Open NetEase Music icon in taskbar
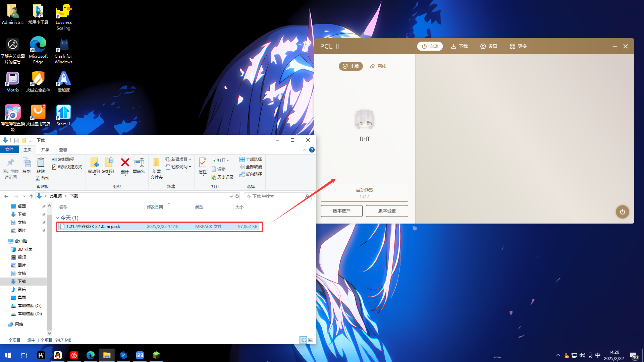644x362 pixels. [74, 355]
